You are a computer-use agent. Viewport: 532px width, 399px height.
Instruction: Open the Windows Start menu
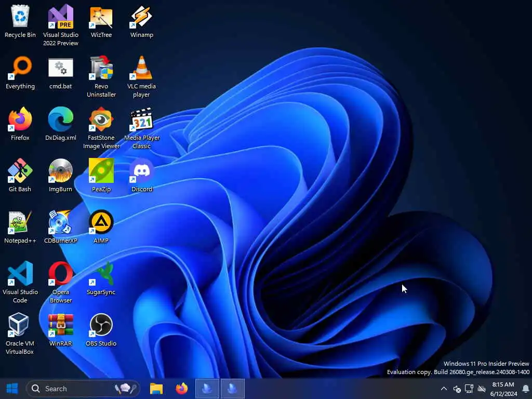12,389
